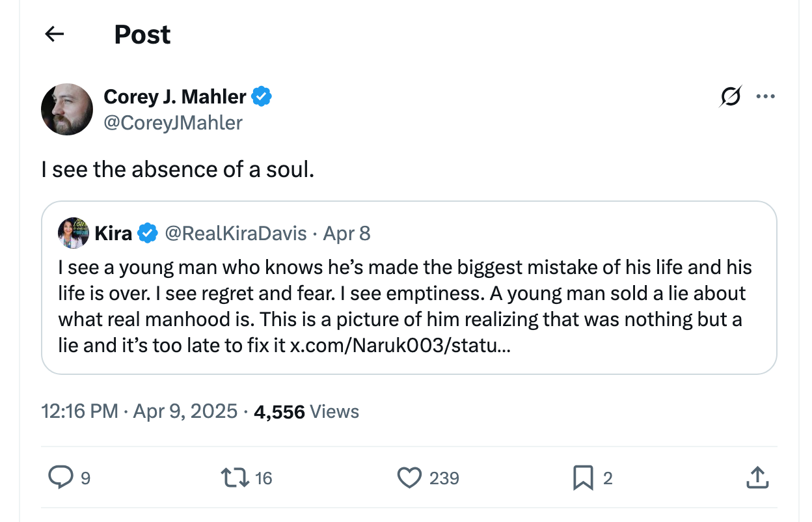Click the Apr 8 timestamp on Kira's tweet
The width and height of the screenshot is (812, 522).
click(346, 233)
